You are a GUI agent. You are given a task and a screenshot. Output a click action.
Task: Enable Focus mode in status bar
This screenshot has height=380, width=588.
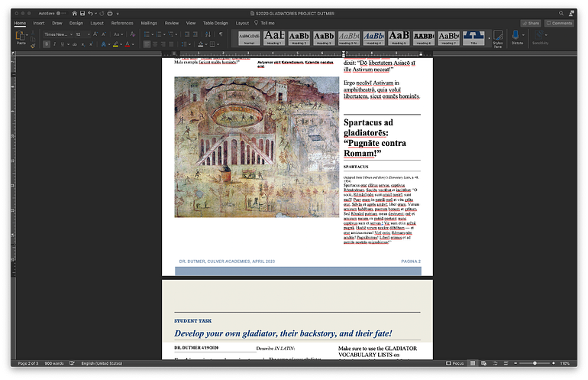(455, 363)
